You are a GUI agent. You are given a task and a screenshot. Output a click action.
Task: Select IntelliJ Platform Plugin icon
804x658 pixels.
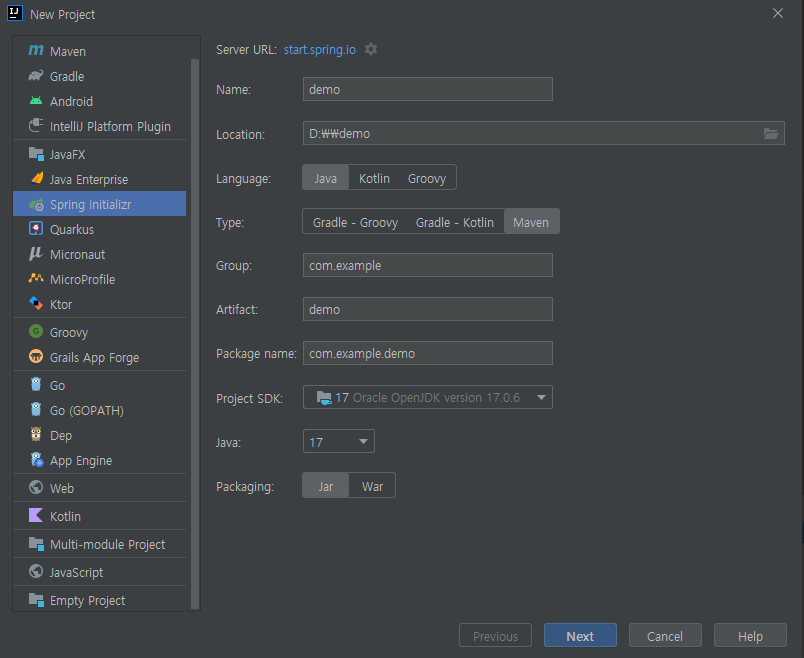point(36,126)
